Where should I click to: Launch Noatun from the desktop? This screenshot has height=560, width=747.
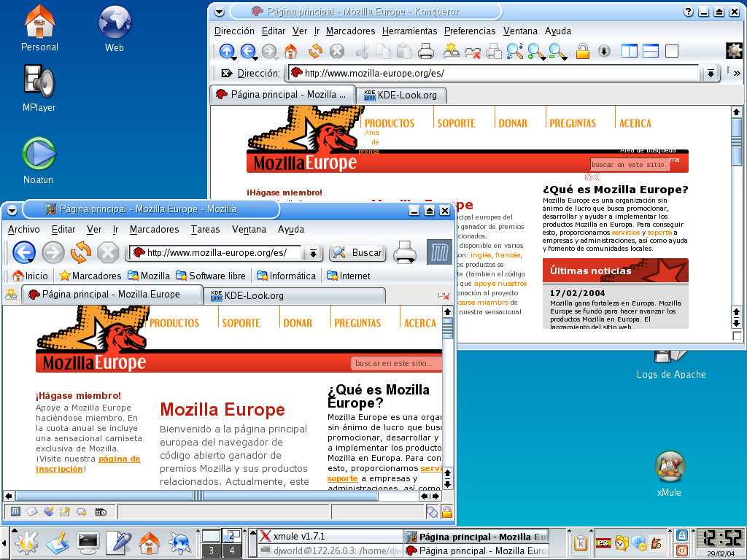pyautogui.click(x=39, y=161)
